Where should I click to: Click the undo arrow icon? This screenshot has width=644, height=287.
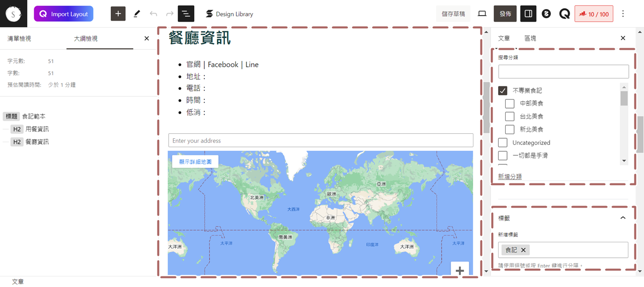pos(153,14)
